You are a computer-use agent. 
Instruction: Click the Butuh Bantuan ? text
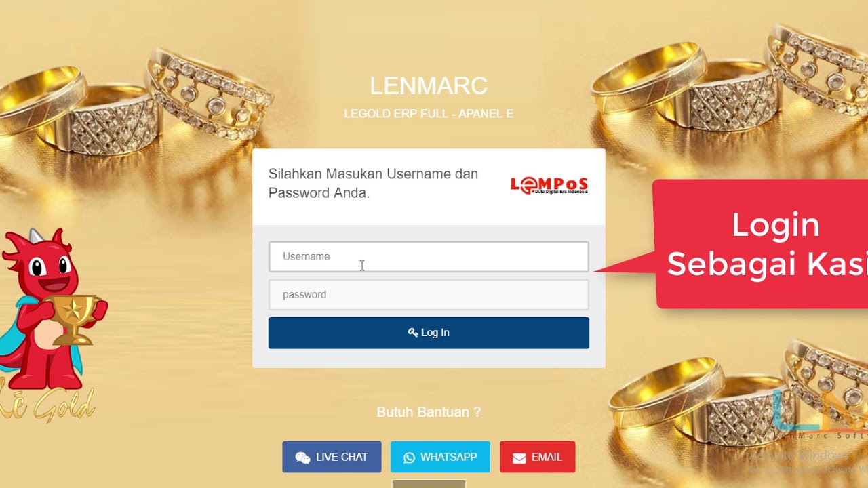(x=429, y=412)
